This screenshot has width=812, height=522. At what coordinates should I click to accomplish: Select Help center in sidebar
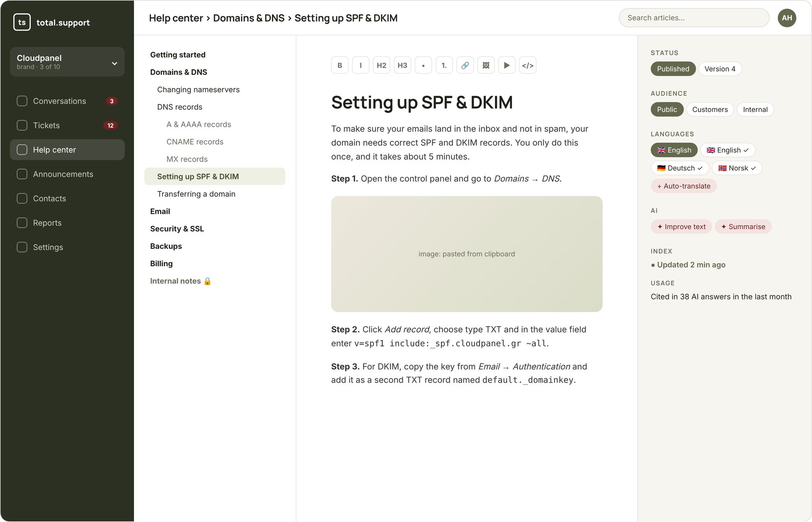tap(67, 150)
